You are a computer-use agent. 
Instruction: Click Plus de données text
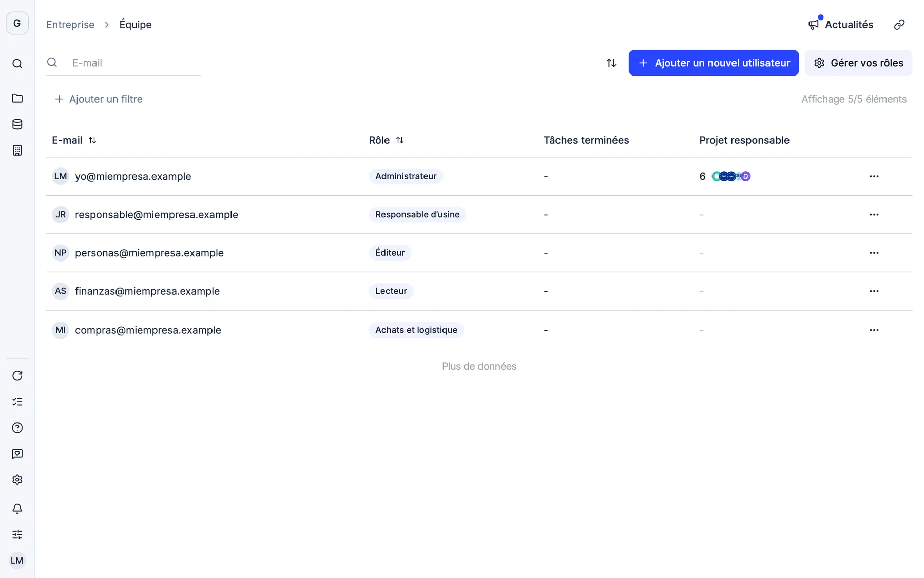click(479, 366)
